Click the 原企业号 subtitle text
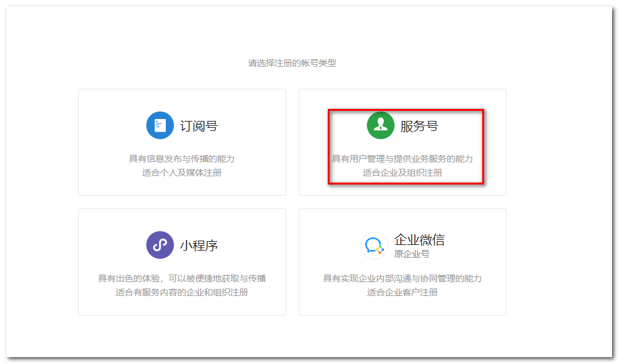The image size is (619, 364). (x=412, y=254)
